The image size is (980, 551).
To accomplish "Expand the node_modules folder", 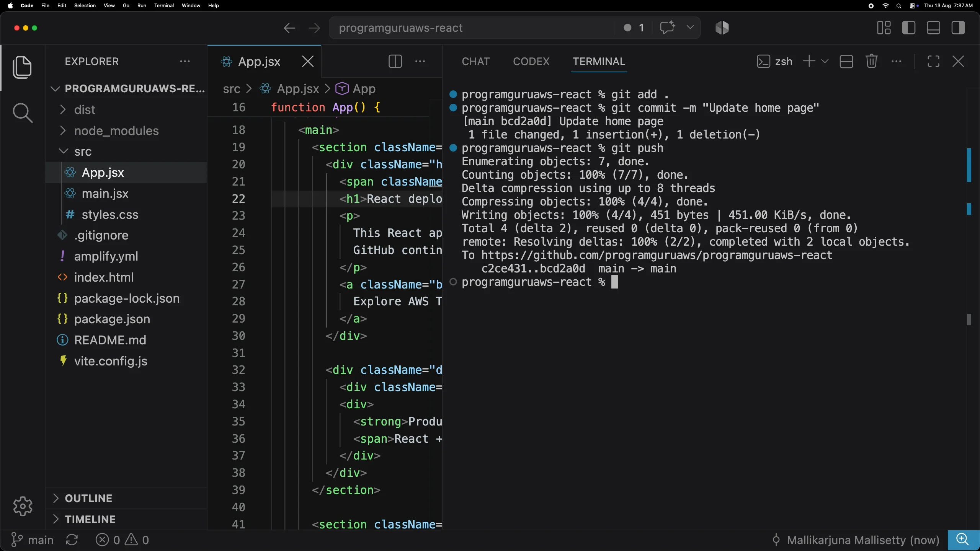I will [126, 130].
